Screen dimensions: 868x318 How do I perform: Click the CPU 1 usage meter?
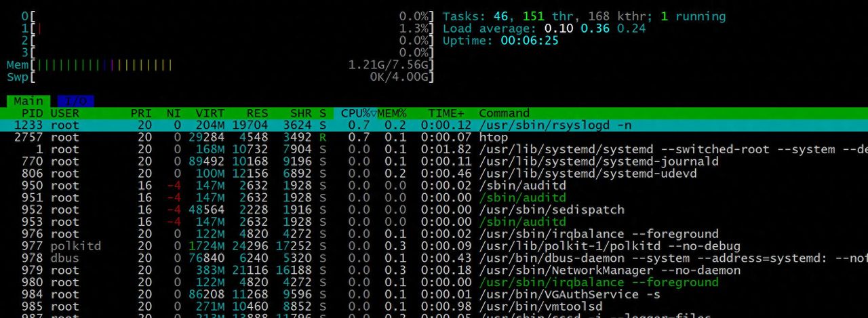227,28
